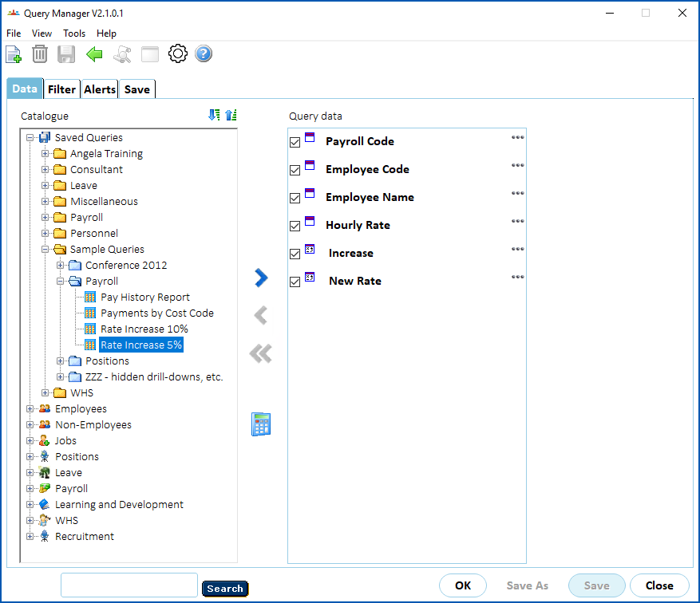Viewport: 700px width, 603px height.
Task: Switch to the Filter tab
Action: 61,89
